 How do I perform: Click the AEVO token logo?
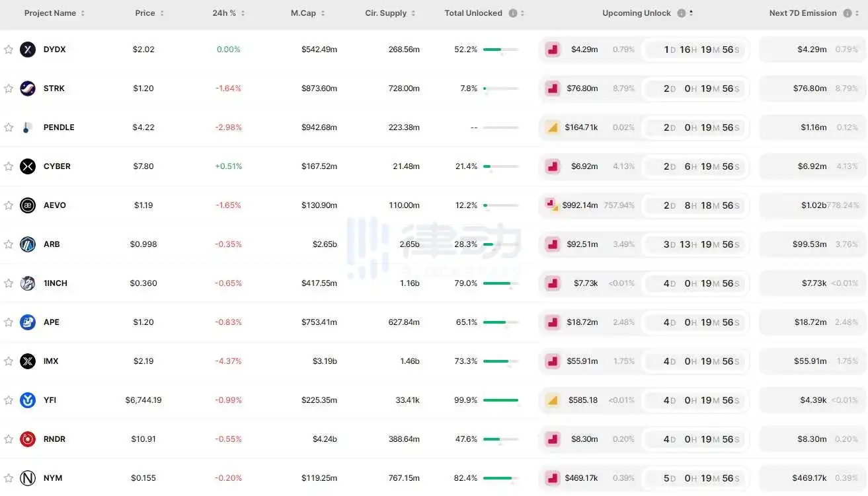[28, 205]
